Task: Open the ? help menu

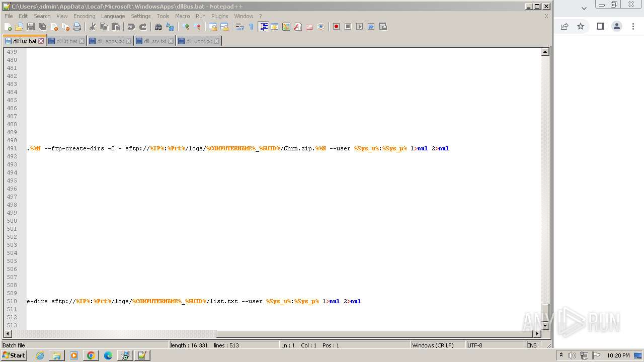Action: click(260, 16)
